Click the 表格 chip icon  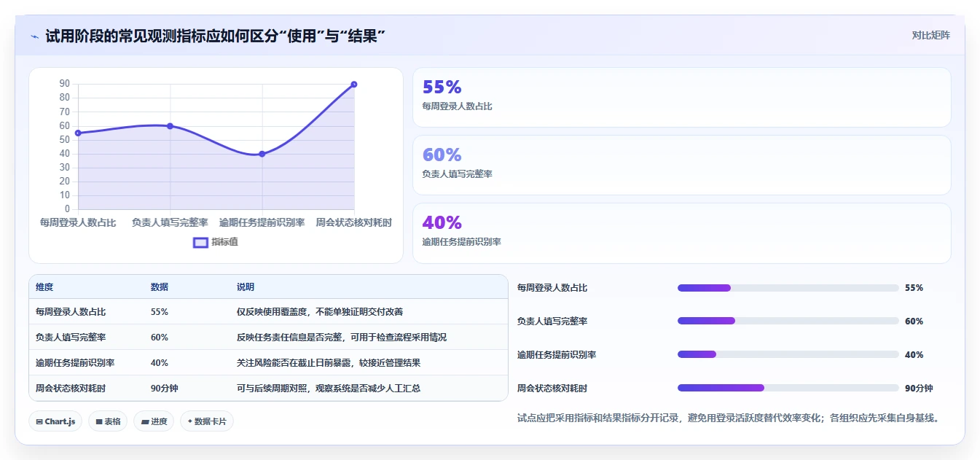(x=98, y=421)
